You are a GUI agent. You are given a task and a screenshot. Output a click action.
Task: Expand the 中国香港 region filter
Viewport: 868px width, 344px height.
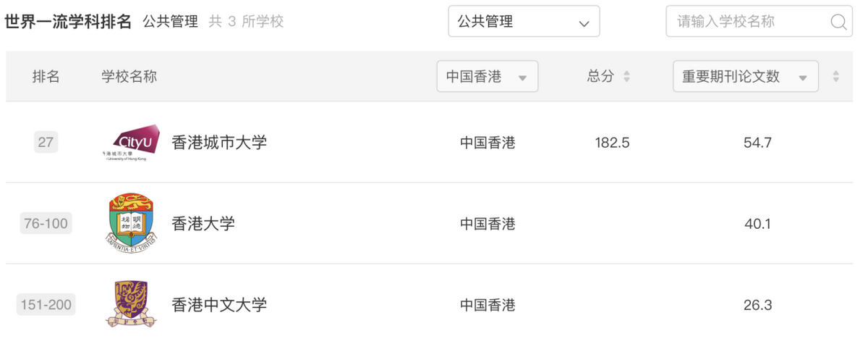(487, 77)
